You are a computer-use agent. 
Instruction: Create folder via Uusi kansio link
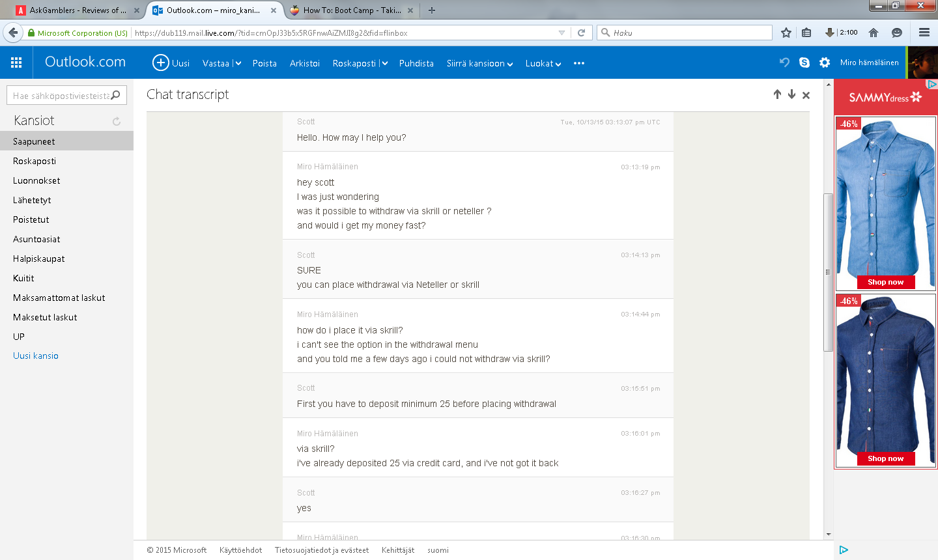[36, 356]
